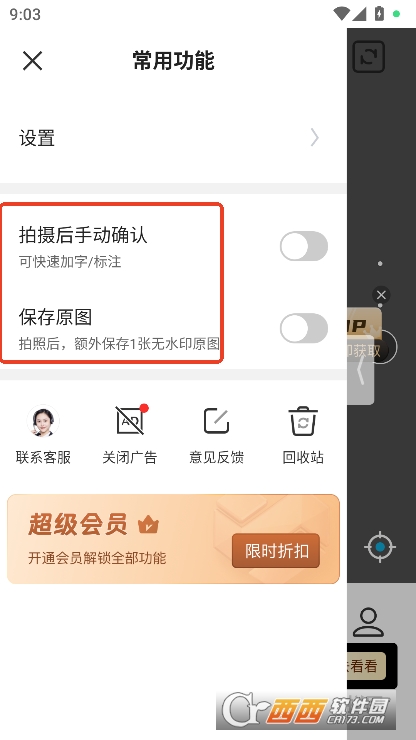Open the 超级会员 membership banner
Image resolution: width=416 pixels, height=740 pixels.
173,539
